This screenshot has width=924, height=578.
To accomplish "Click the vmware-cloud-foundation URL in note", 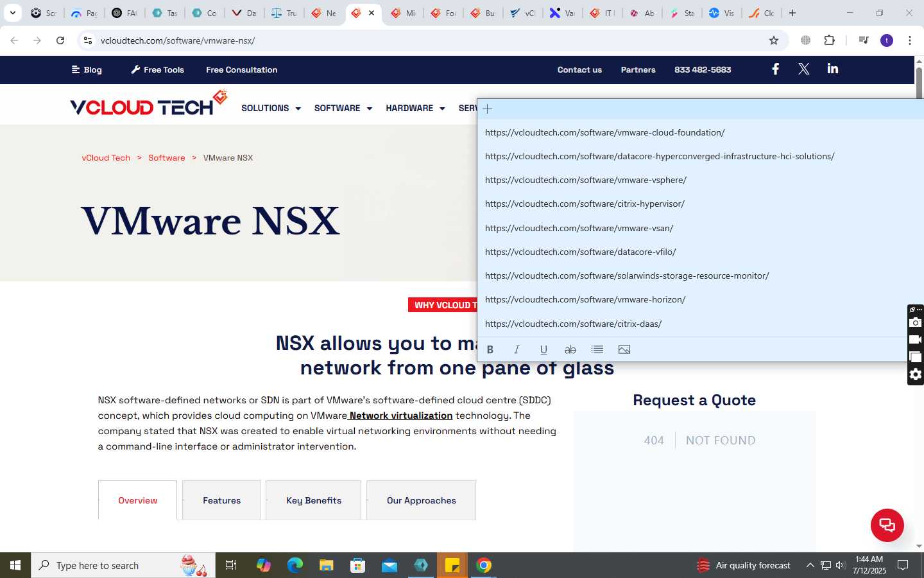I will click(604, 132).
